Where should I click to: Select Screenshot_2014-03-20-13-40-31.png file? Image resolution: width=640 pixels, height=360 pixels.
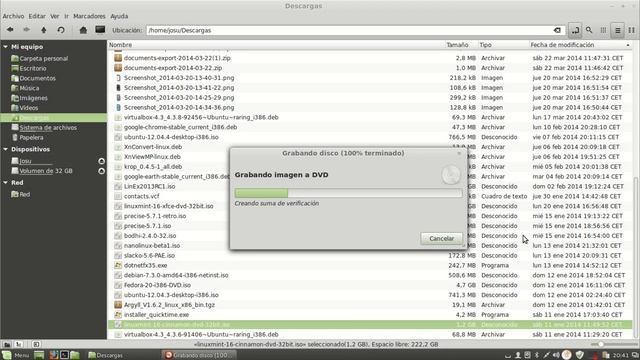[x=179, y=78]
